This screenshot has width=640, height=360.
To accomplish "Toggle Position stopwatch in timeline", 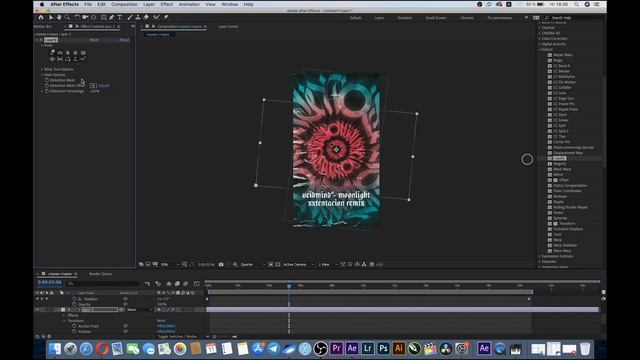I will 74,331.
